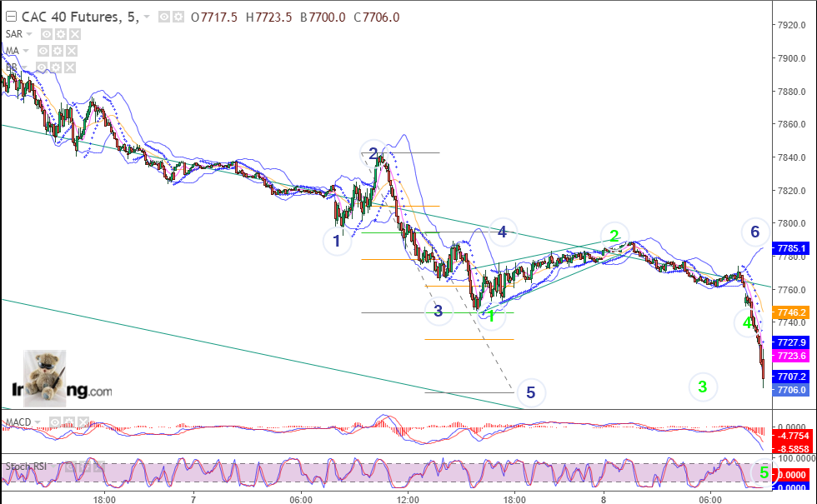The width and height of the screenshot is (817, 504).
Task: Collapse the legend with minus box
Action: tap(10, 17)
